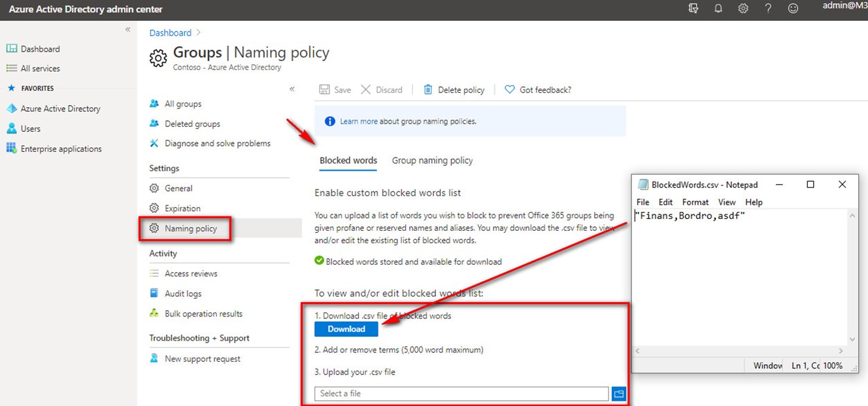This screenshot has height=406, width=868.
Task: Click the blue info icon in the banner
Action: pyautogui.click(x=330, y=121)
